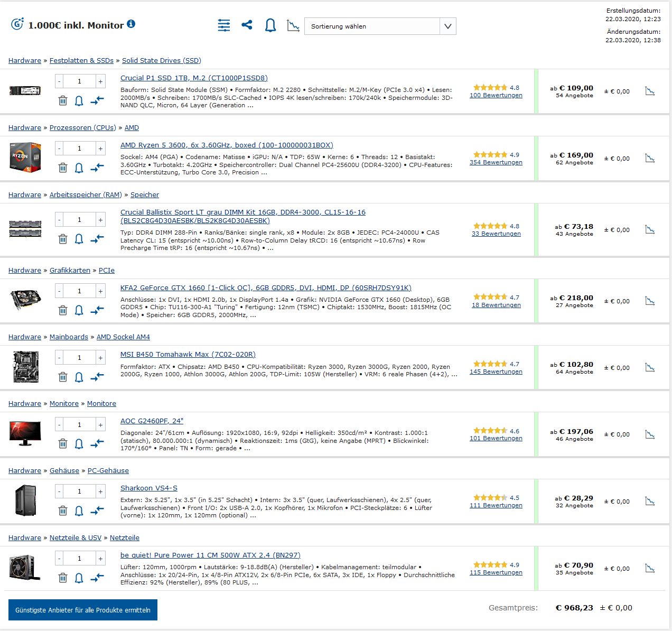672x631 pixels.
Task: Click quantity field of Sharkoon VS4-S
Action: coord(80,491)
